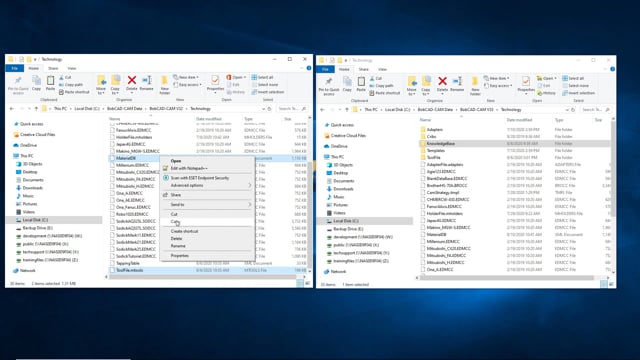Open File tab in left window
The height and width of the screenshot is (360, 640).
15,68
